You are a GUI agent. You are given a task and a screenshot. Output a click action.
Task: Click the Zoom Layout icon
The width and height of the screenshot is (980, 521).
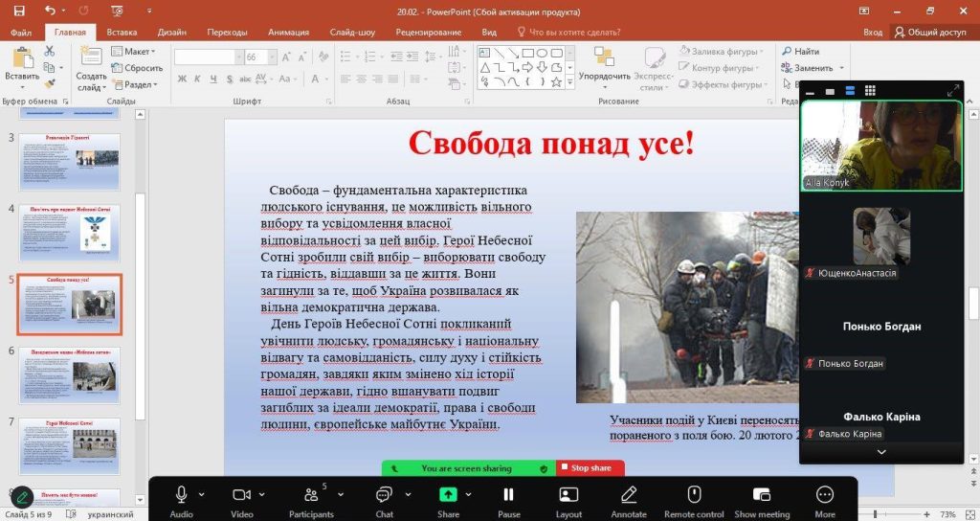tap(568, 495)
